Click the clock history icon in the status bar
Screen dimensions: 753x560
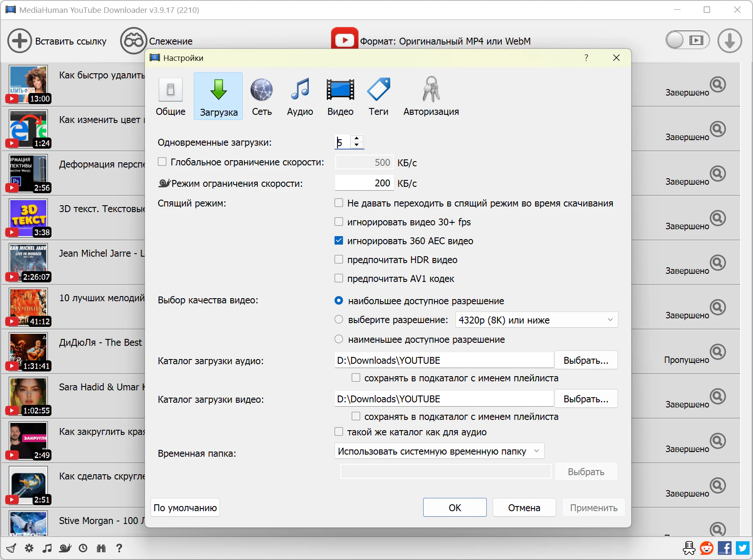coord(83,548)
